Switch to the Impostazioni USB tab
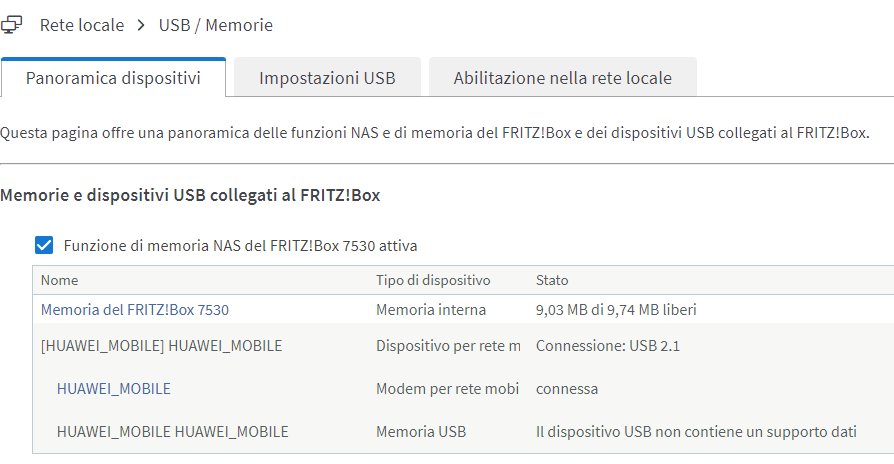 (327, 78)
